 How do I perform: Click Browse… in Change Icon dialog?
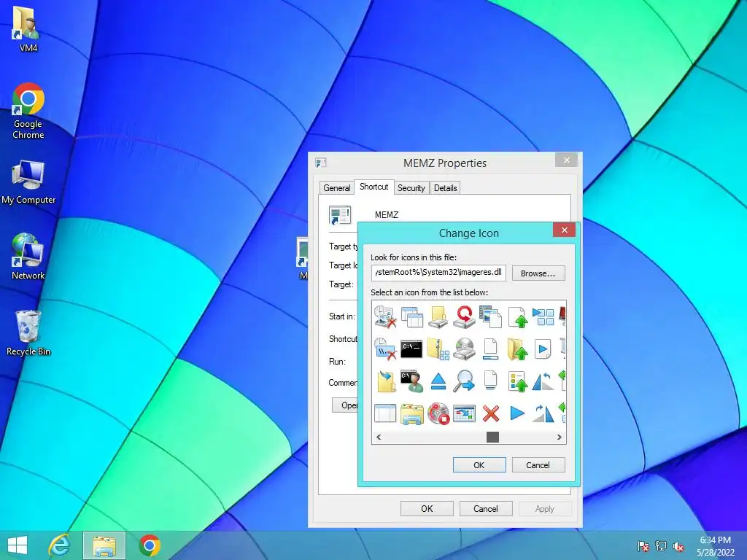(538, 273)
